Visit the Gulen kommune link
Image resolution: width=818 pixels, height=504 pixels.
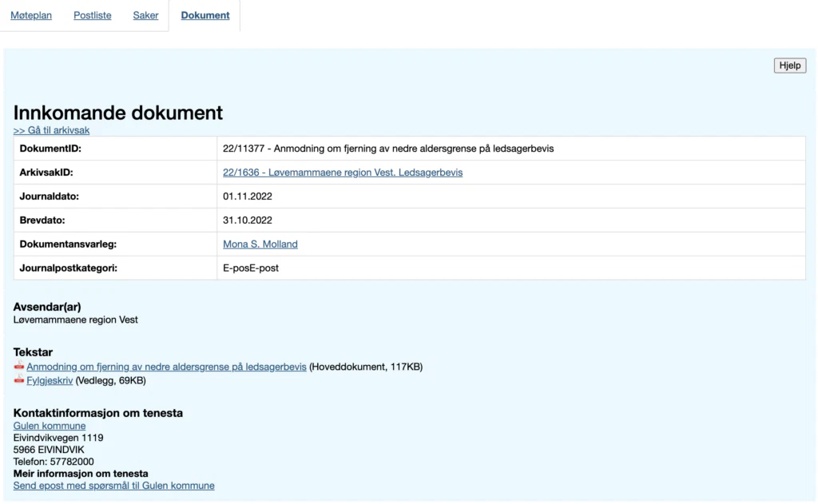click(x=50, y=426)
